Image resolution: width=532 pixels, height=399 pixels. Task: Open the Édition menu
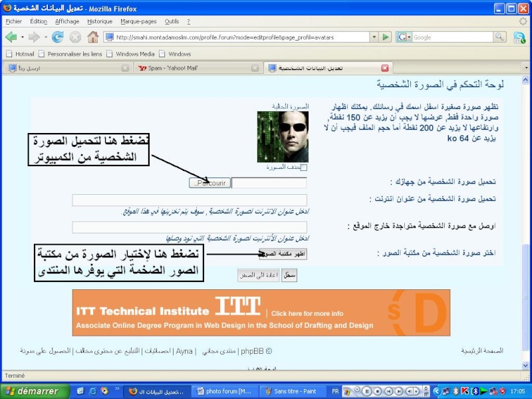[39, 21]
